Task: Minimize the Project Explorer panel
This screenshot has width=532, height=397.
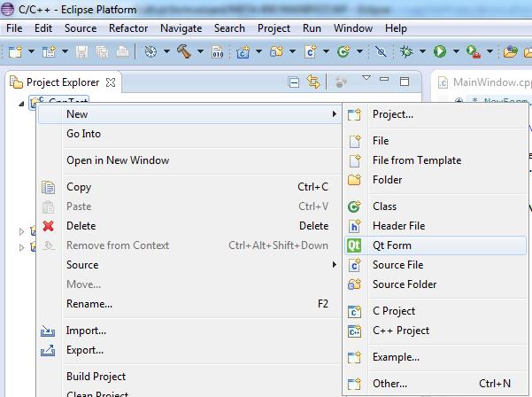Action: point(384,80)
